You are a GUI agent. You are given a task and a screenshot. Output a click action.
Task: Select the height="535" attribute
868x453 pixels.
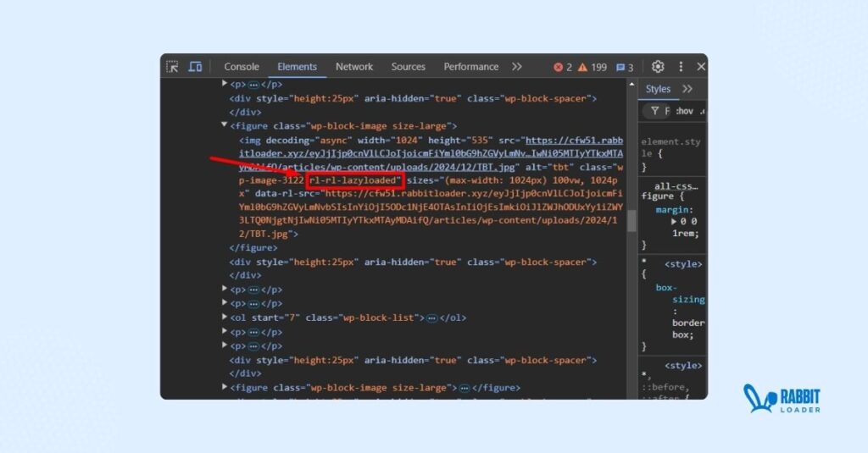pyautogui.click(x=460, y=141)
